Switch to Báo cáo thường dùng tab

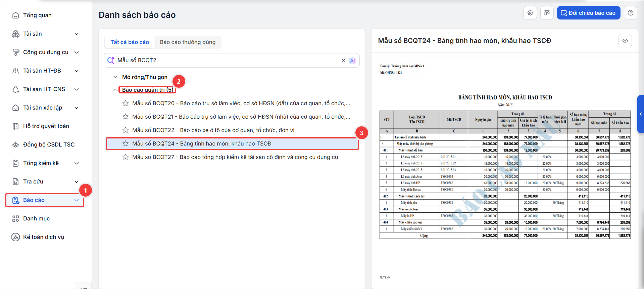click(x=188, y=42)
